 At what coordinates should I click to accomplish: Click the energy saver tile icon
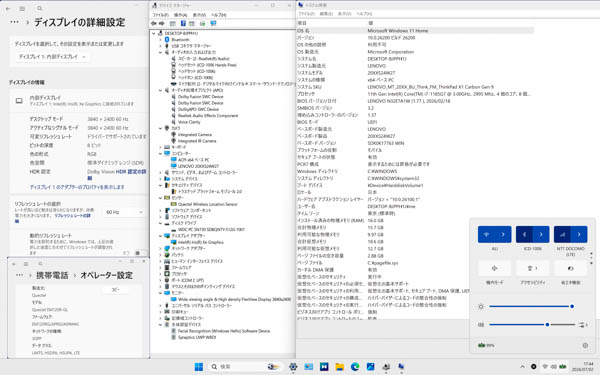[x=571, y=268]
